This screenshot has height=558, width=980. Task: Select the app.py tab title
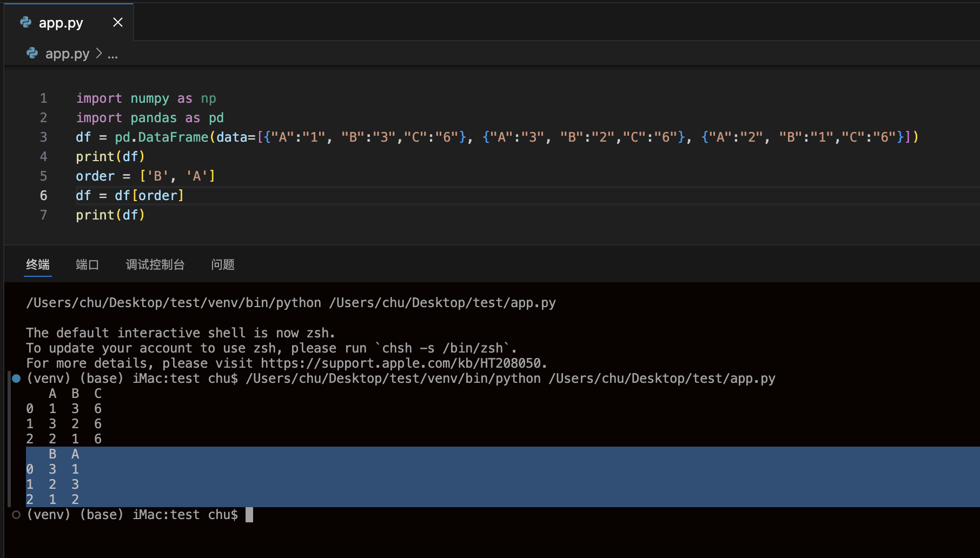click(61, 23)
